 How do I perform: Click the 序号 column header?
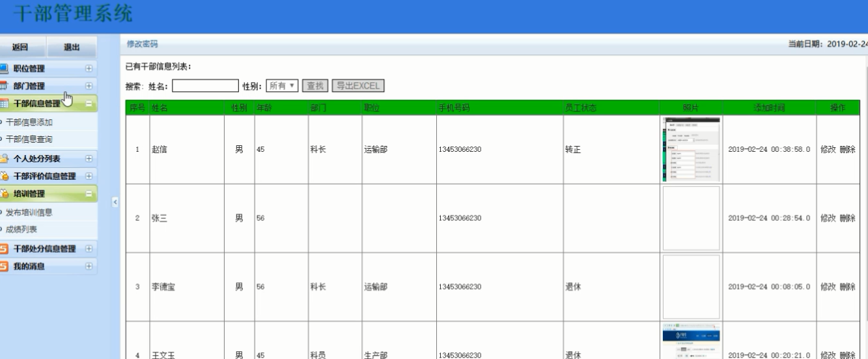(137, 108)
